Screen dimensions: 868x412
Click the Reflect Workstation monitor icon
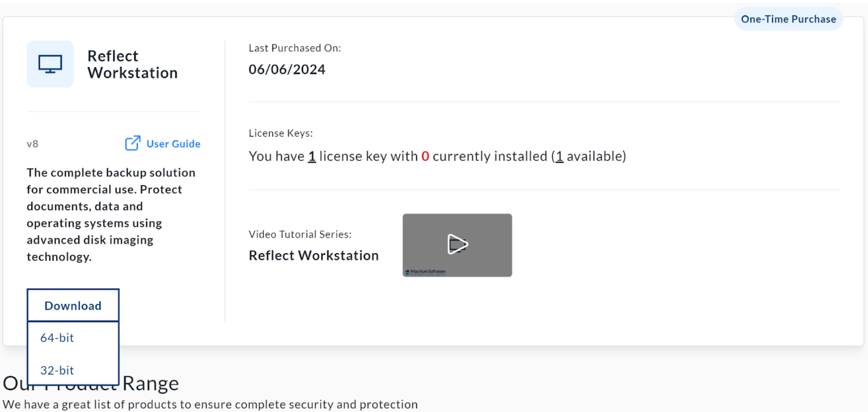coord(50,64)
